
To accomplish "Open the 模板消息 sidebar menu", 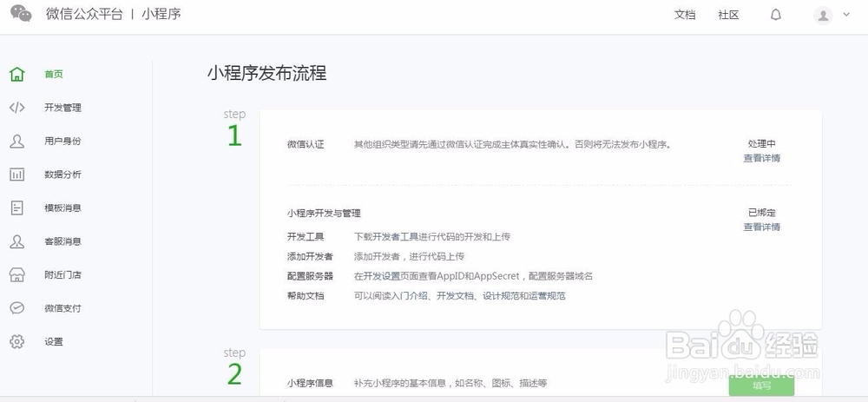I will tap(62, 208).
